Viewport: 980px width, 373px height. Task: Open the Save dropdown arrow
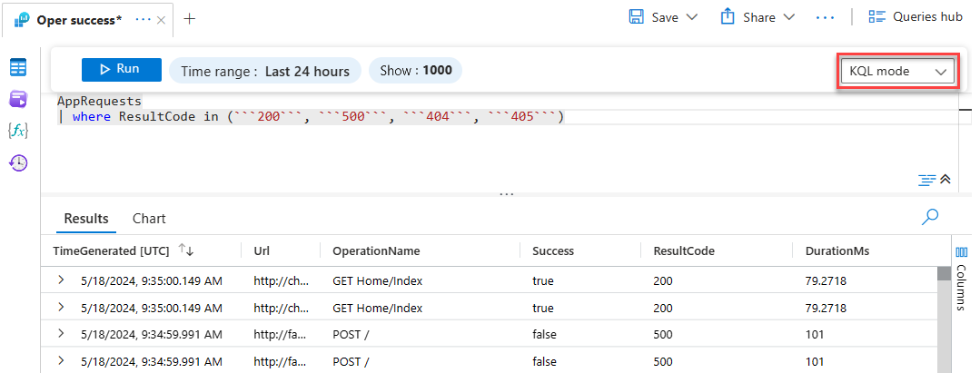[692, 17]
